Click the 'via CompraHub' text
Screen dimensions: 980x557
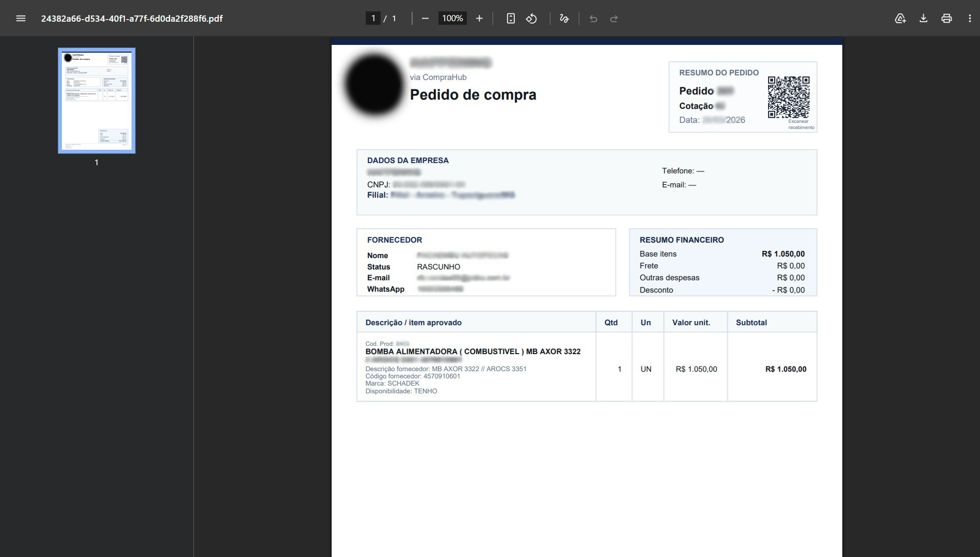438,77
